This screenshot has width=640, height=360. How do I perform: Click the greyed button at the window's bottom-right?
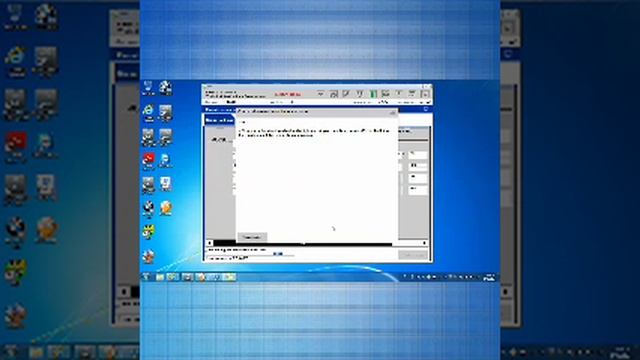point(413,255)
